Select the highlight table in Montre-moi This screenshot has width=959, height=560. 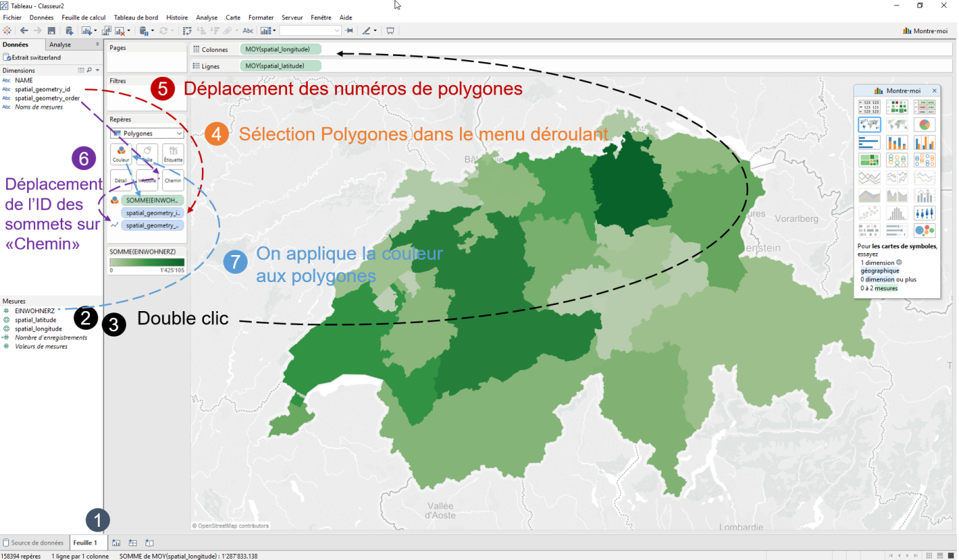(924, 107)
